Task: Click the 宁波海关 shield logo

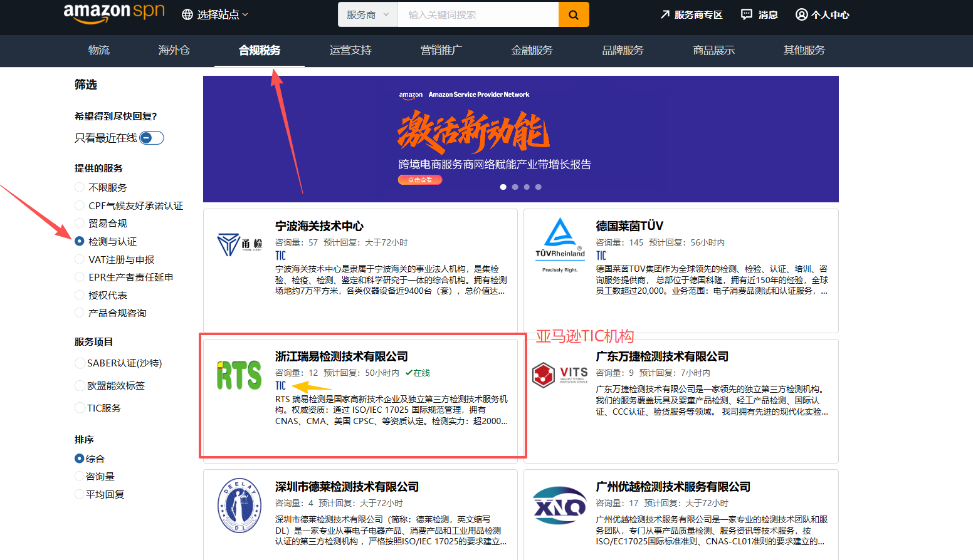Action: [239, 244]
